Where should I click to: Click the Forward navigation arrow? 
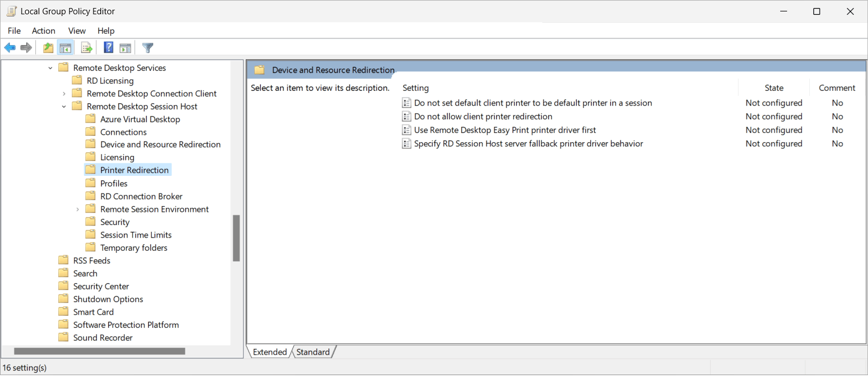click(26, 47)
